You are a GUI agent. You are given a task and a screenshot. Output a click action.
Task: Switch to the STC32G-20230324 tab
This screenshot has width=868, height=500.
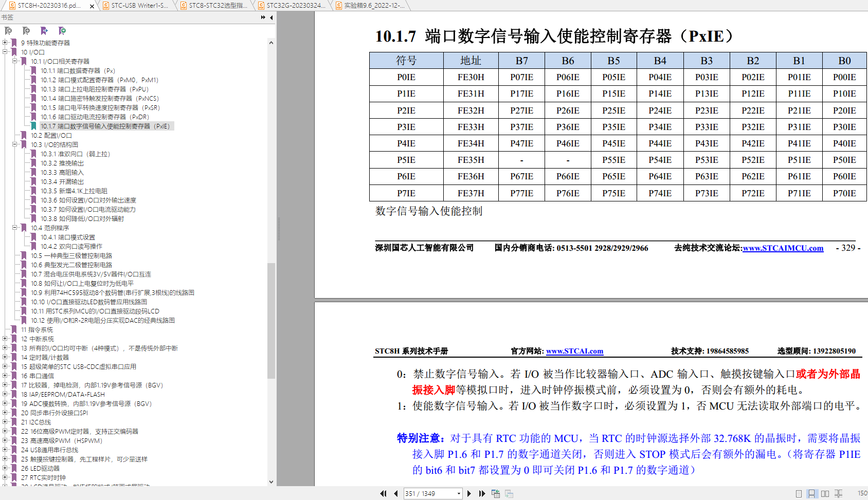click(292, 6)
